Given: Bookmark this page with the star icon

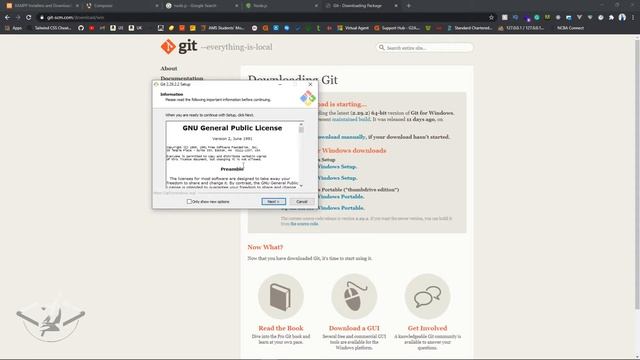Looking at the screenshot, I should pyautogui.click(x=491, y=18).
